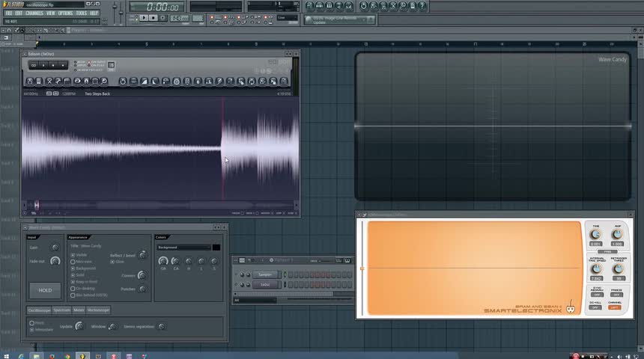Open the Line snap dropdown in top toolbar
This screenshot has width=644, height=359.
[286, 18]
